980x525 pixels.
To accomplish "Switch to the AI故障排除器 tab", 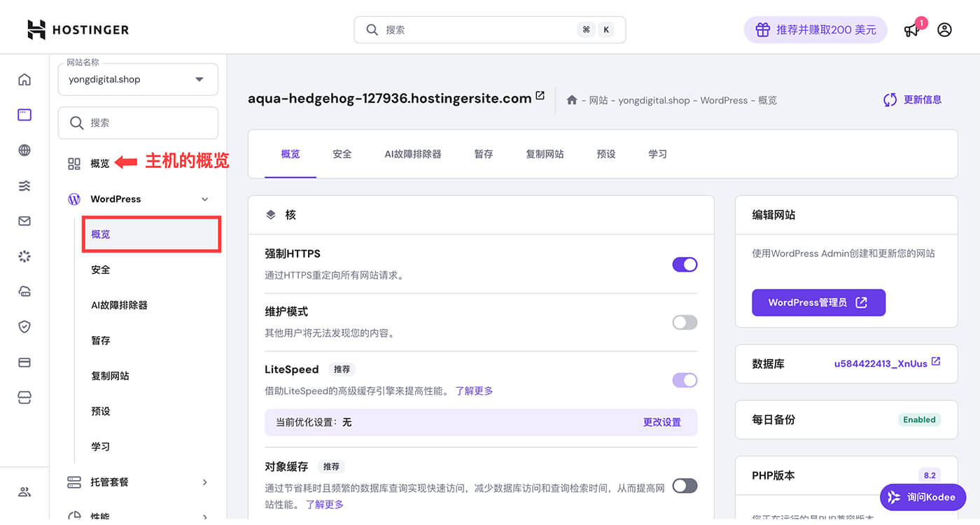I will click(x=413, y=154).
